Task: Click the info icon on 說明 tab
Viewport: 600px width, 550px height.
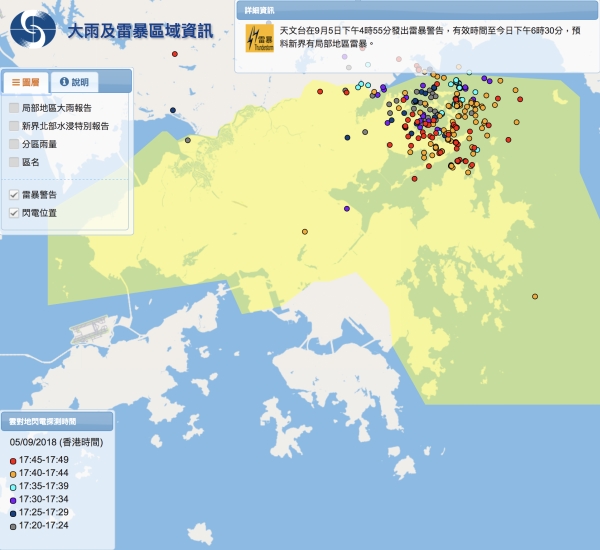Action: 64,82
